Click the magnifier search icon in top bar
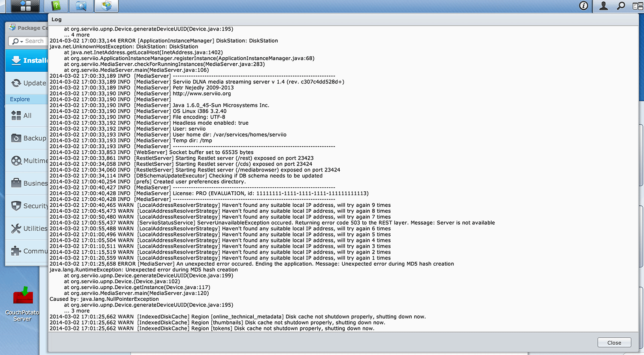 click(x=621, y=6)
